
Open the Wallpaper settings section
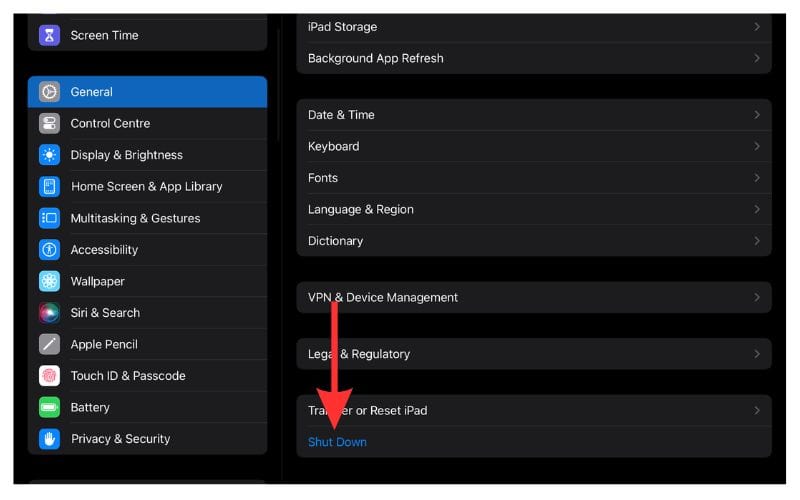(97, 281)
